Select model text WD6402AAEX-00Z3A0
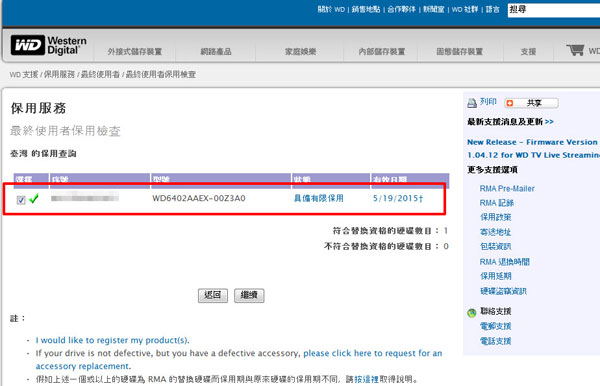 [199, 198]
